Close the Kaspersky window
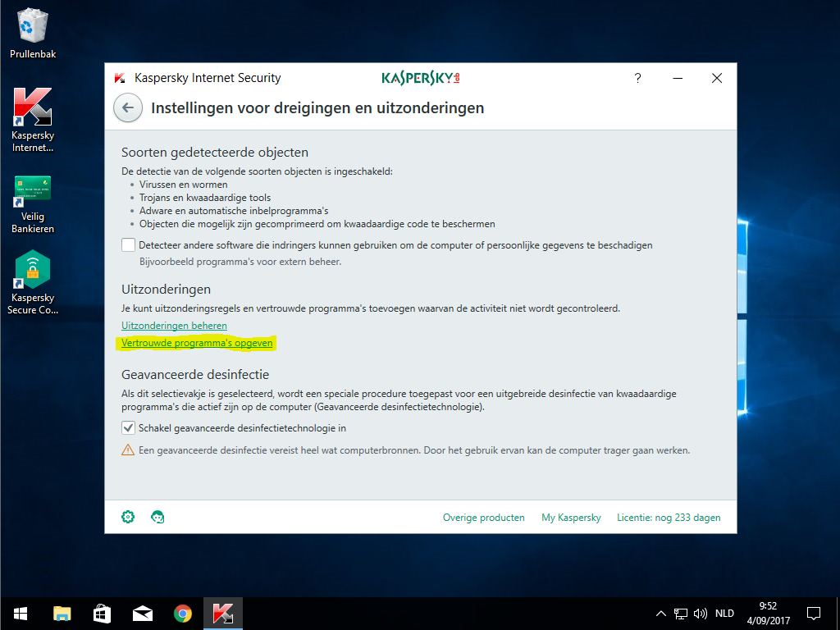Viewport: 840px width, 630px height. (x=717, y=78)
